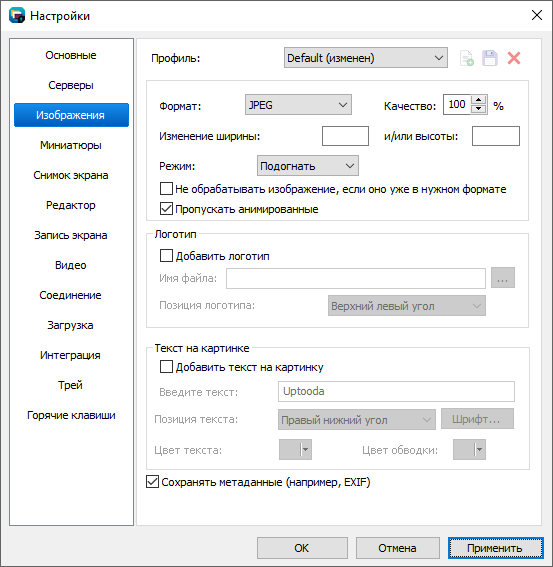Click the Отмена button
The height and width of the screenshot is (567, 553).
pos(397,548)
